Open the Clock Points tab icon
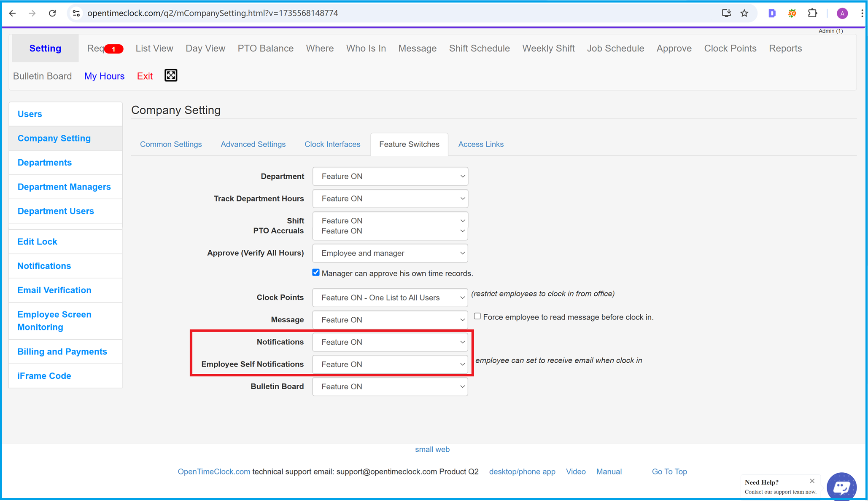 click(730, 48)
